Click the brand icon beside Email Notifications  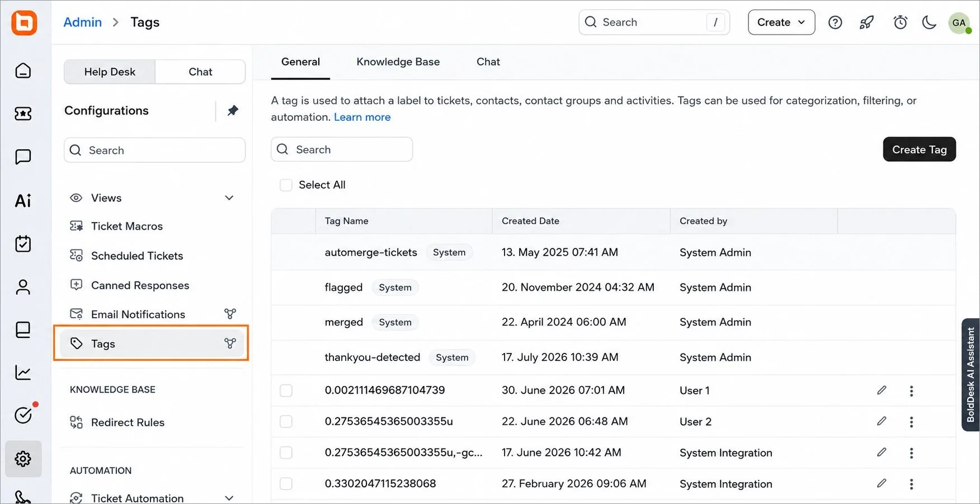click(x=230, y=314)
